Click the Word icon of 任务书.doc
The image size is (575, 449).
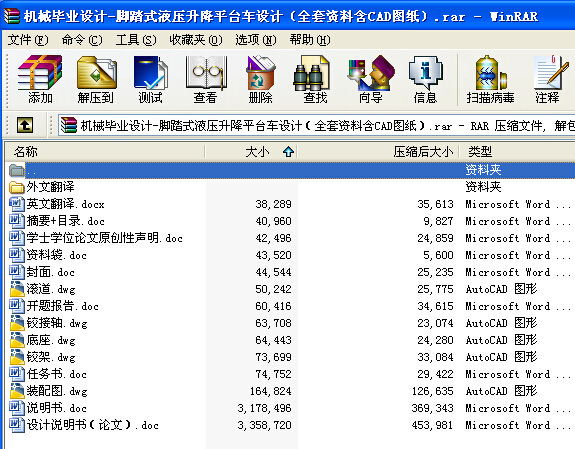point(17,374)
